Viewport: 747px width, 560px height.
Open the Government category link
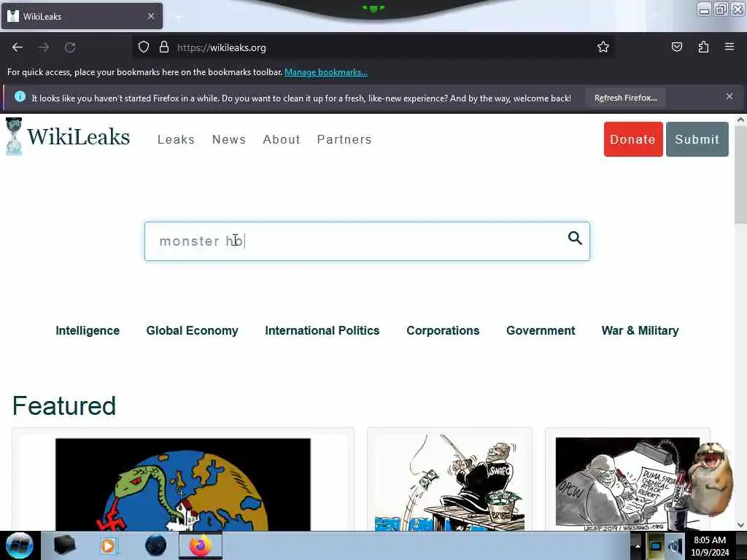pyautogui.click(x=541, y=330)
